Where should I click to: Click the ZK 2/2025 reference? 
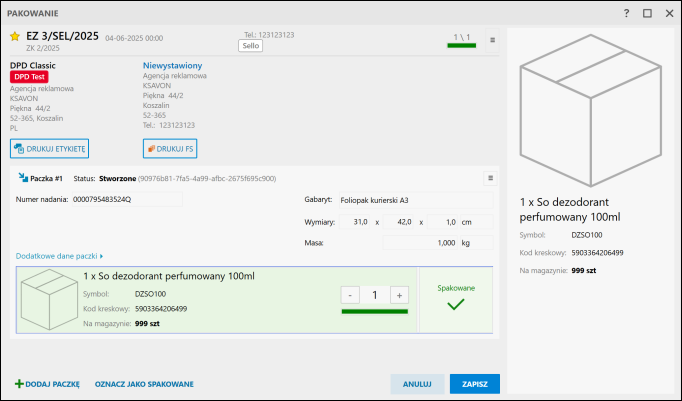click(43, 48)
